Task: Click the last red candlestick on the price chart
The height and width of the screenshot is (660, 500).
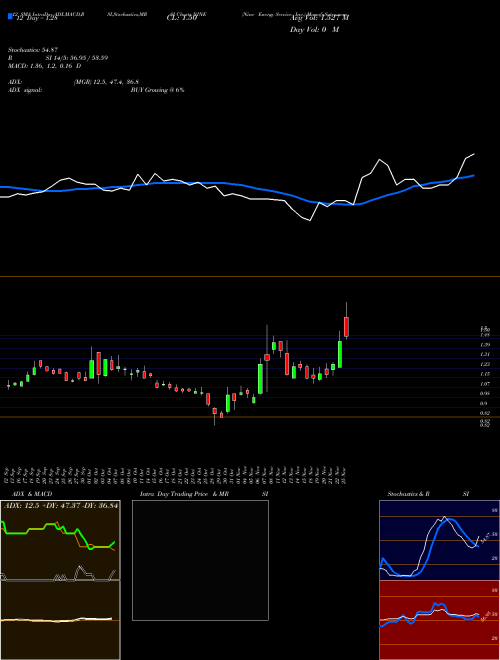Action: (346, 327)
